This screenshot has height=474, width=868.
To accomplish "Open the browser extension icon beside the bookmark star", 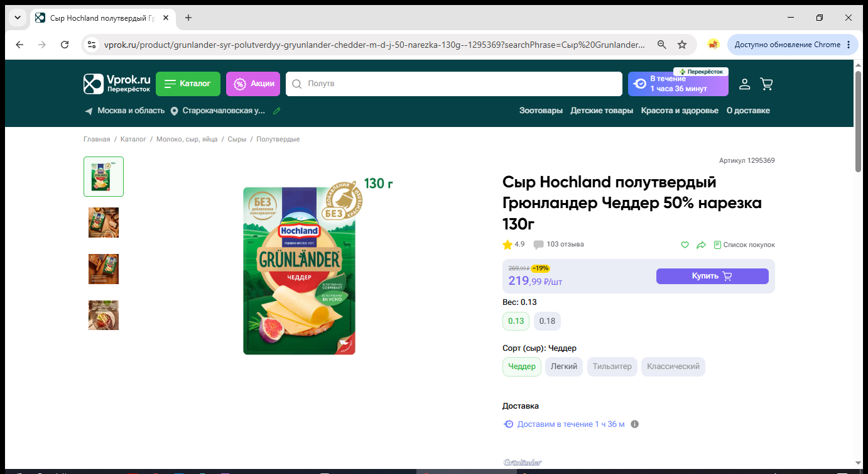I will coord(713,45).
